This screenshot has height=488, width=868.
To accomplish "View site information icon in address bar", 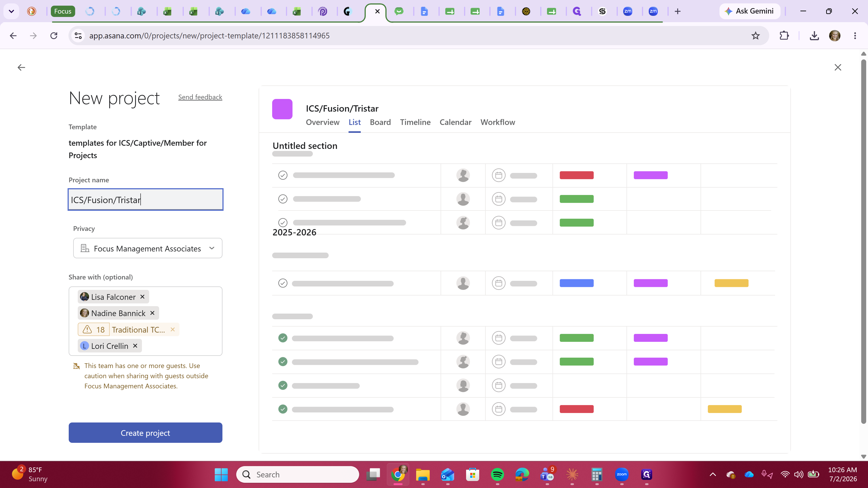I will [x=78, y=36].
